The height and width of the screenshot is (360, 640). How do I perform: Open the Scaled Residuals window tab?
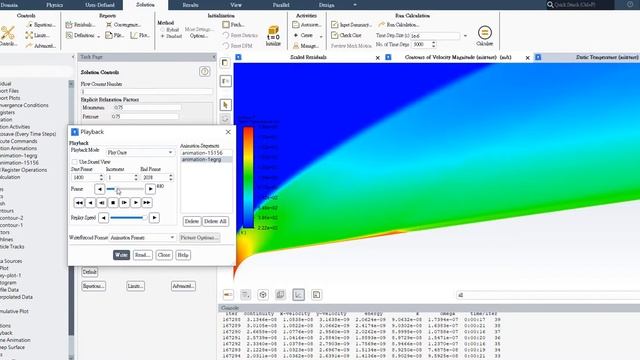tap(308, 58)
